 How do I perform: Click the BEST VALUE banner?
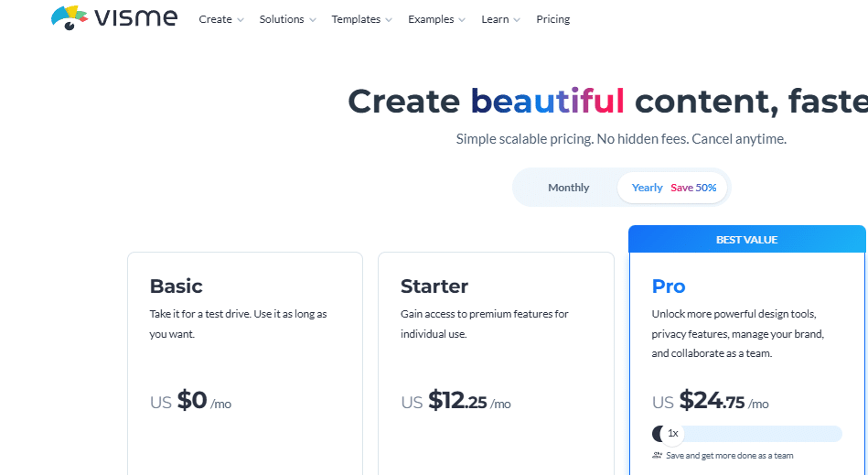coord(746,239)
